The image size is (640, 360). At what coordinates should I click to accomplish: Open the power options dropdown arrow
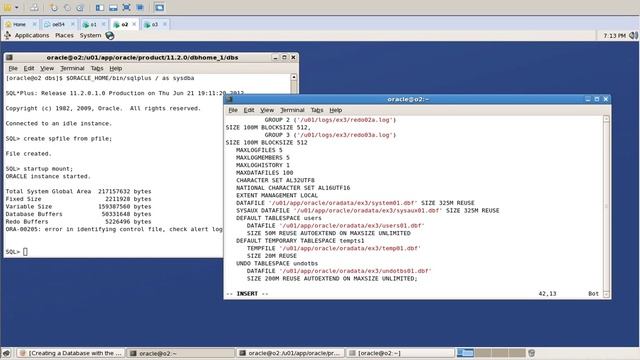tap(17, 7)
